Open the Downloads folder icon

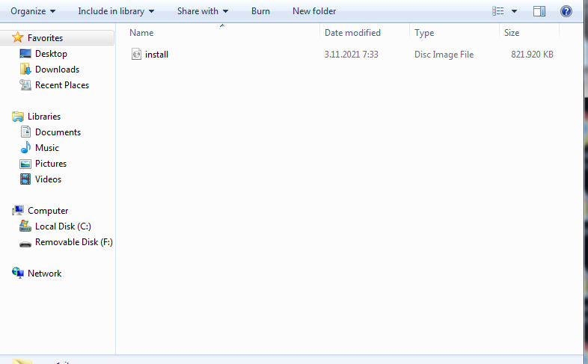click(26, 70)
